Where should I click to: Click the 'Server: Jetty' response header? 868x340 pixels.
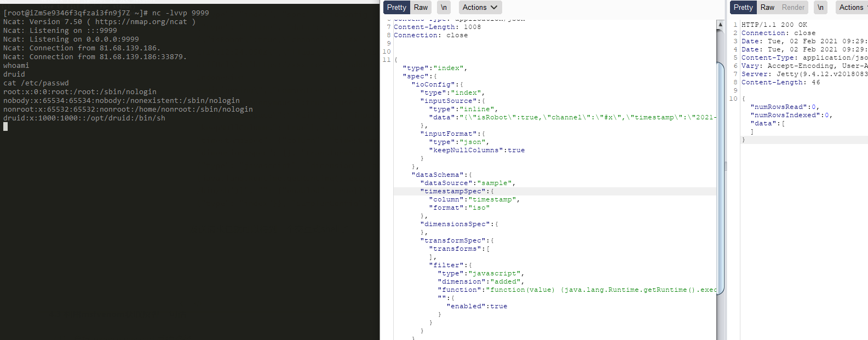(804, 74)
